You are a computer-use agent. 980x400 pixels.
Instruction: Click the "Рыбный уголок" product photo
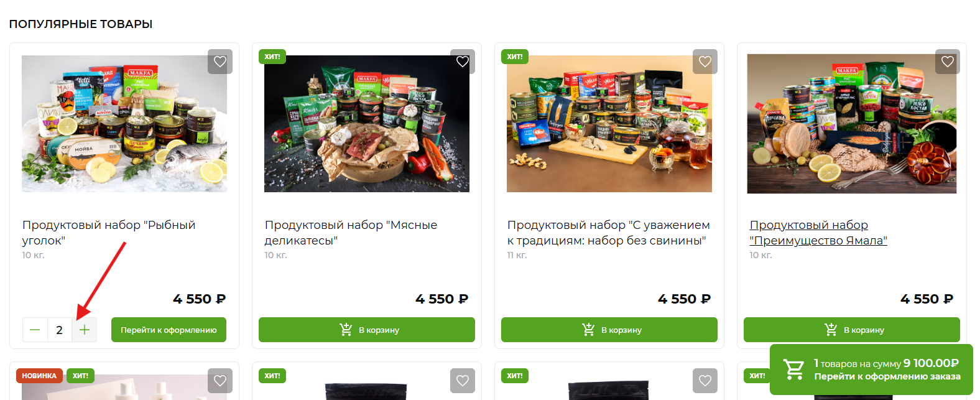[124, 124]
